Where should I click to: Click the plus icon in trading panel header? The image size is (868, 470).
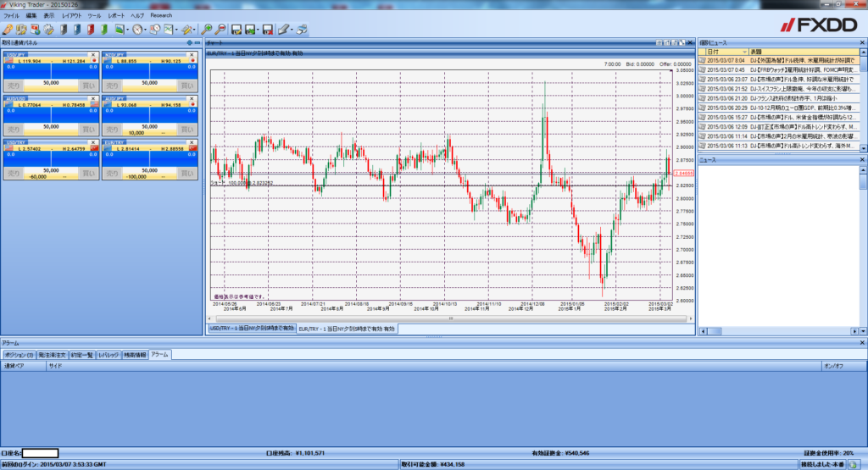[189, 41]
